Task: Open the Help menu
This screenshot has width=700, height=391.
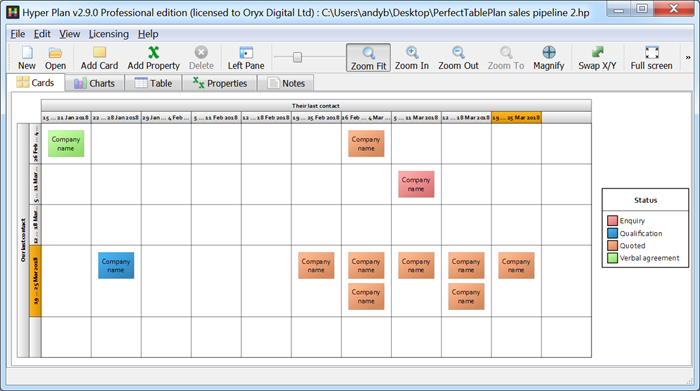Action: [148, 34]
